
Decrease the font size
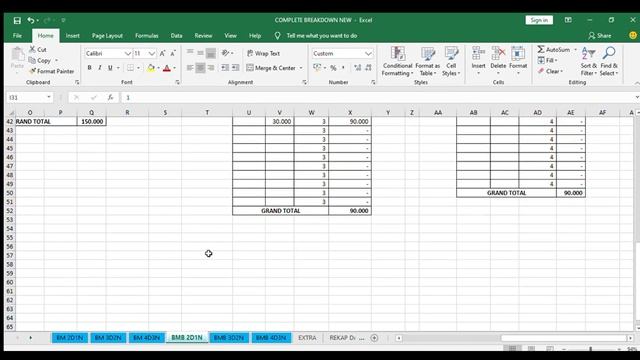tap(173, 53)
